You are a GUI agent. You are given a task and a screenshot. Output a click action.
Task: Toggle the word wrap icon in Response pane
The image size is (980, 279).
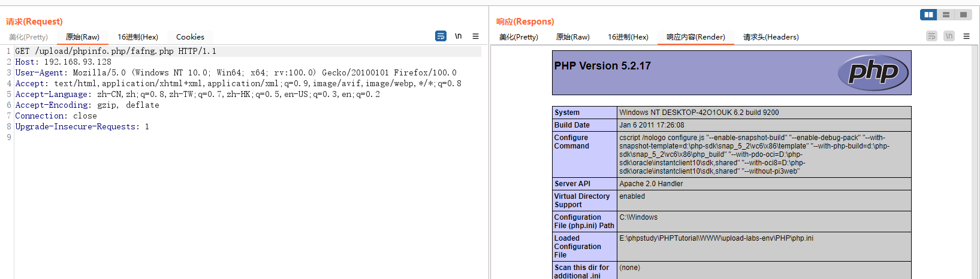click(931, 36)
